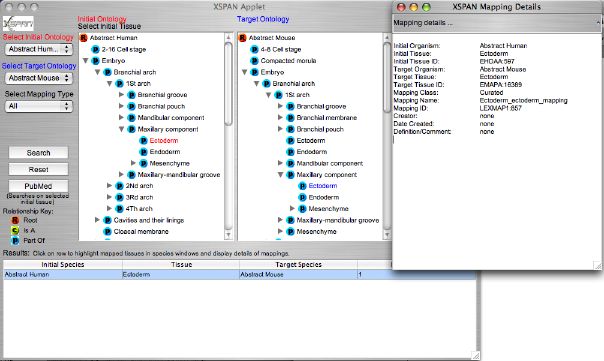
Task: Click icon beside 3Rd arch
Action: pyautogui.click(x=119, y=197)
